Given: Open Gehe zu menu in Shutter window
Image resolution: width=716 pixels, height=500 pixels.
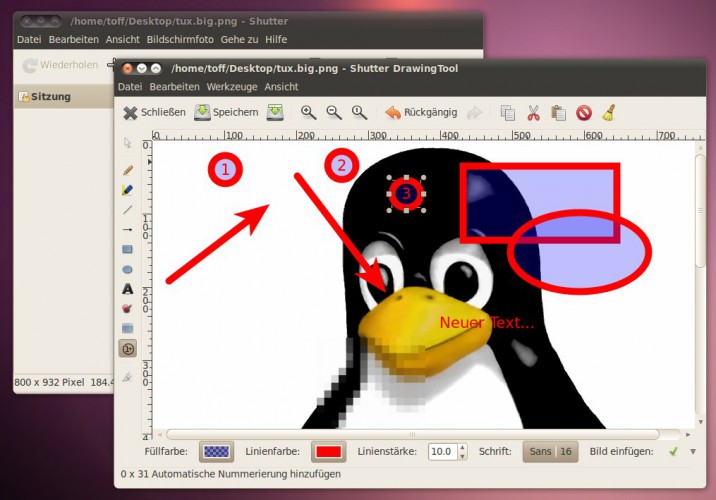Looking at the screenshot, I should click(x=239, y=40).
